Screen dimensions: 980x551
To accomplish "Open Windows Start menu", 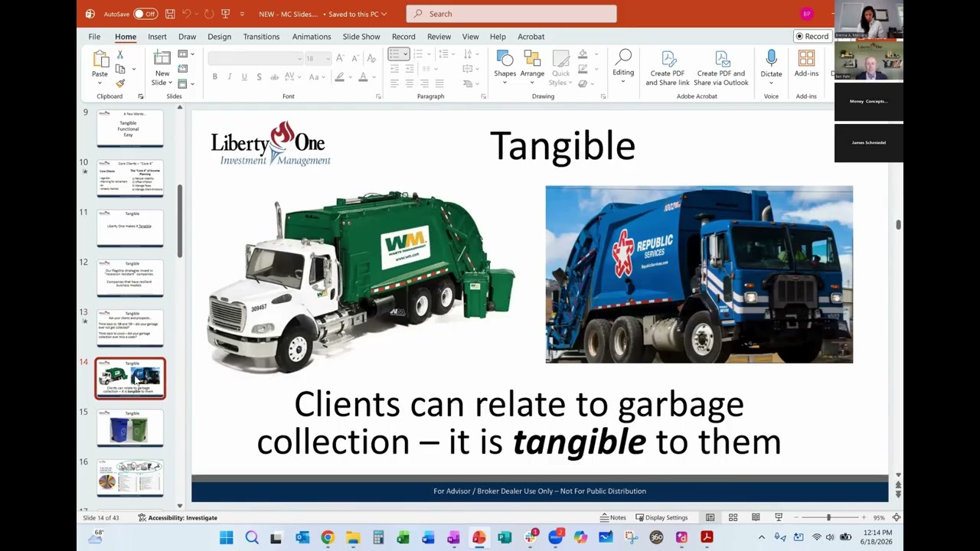I will (227, 538).
